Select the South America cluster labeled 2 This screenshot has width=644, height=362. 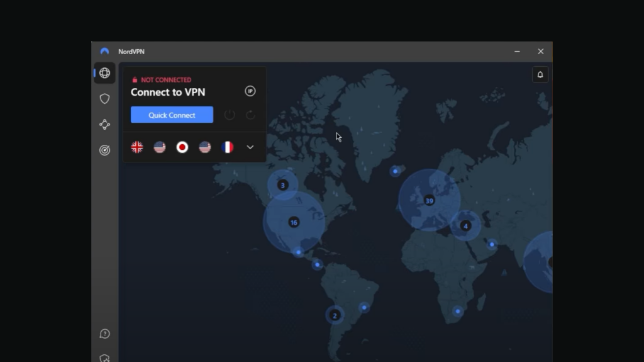pyautogui.click(x=335, y=315)
